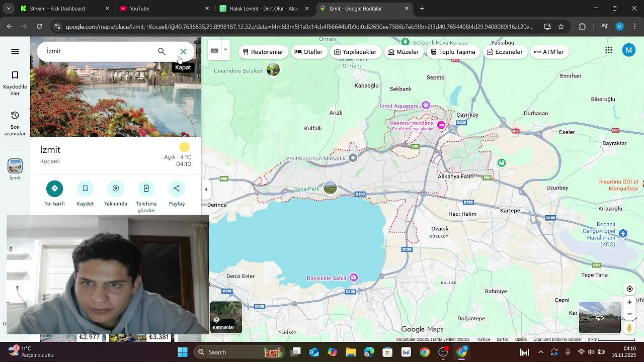Reload the current page
The height and width of the screenshot is (362, 644).
39,27
